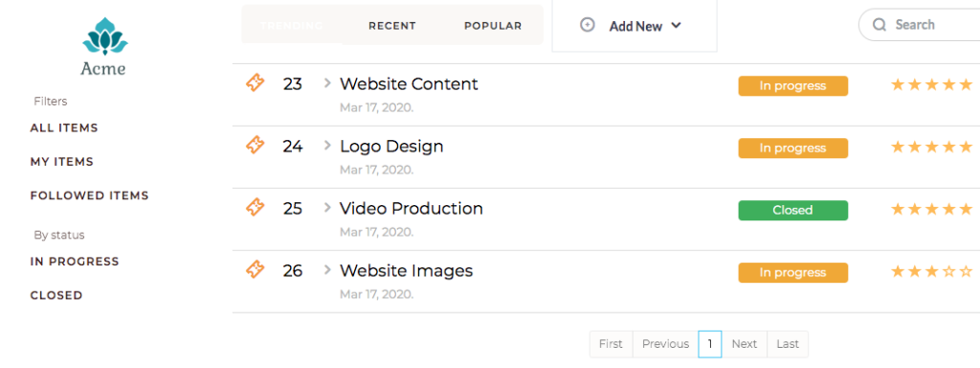Image resolution: width=980 pixels, height=368 pixels.
Task: Set Website Images rating with the fourth star
Action: (x=948, y=271)
